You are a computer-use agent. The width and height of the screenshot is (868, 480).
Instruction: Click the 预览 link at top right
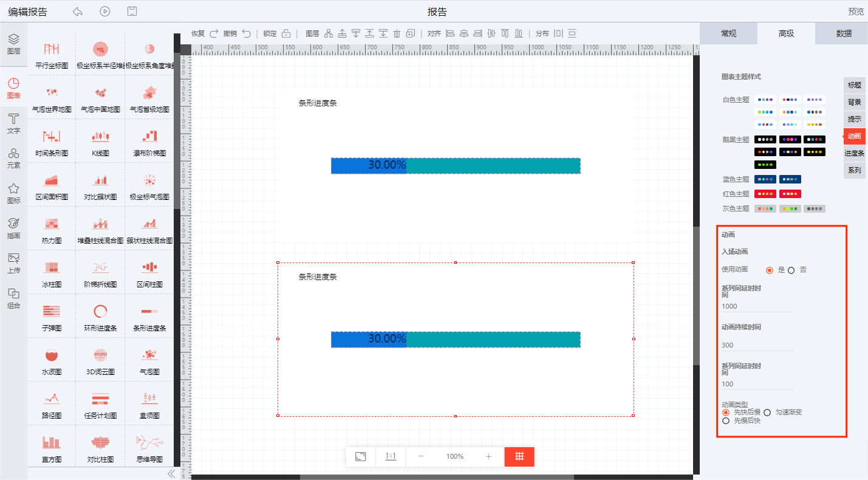(x=856, y=12)
